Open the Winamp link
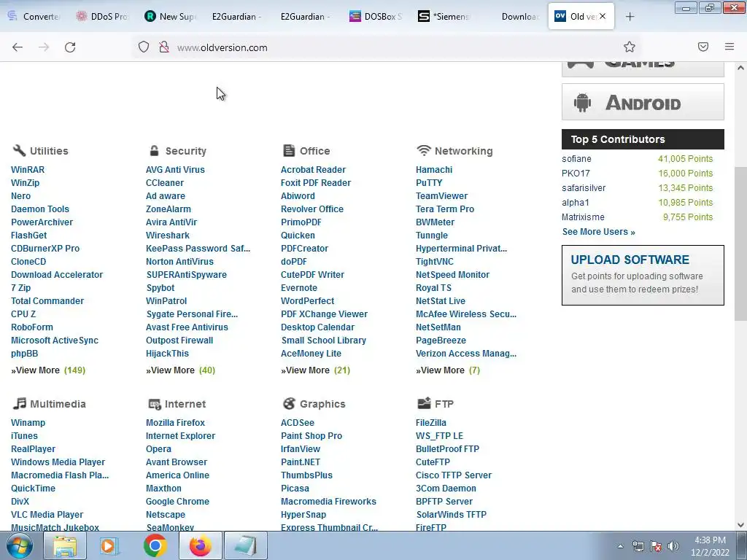Image resolution: width=747 pixels, height=560 pixels. click(x=28, y=423)
